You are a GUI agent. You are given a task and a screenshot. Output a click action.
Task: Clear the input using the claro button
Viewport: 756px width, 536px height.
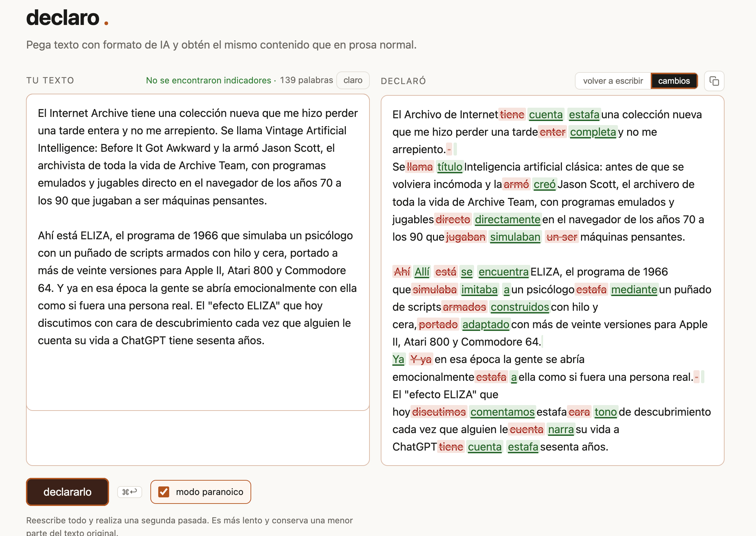[x=353, y=80]
